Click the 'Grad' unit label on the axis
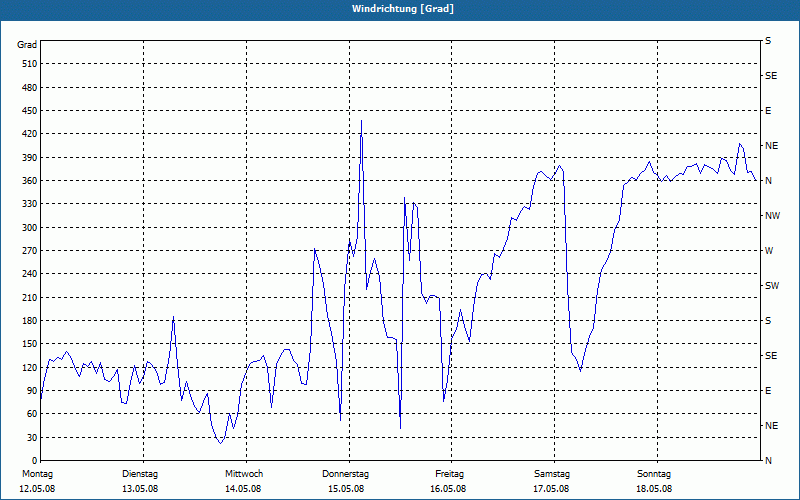The width and height of the screenshot is (800, 500). pyautogui.click(x=27, y=45)
